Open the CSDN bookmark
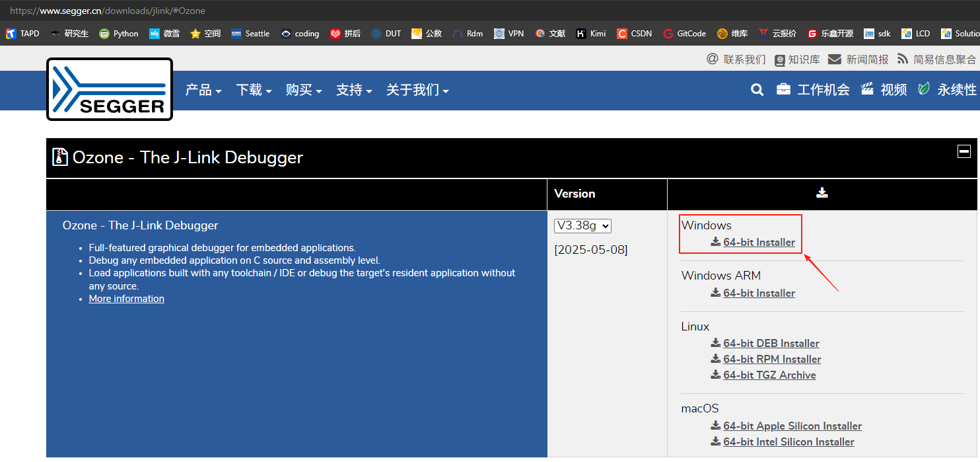The image size is (980, 462). pos(635,33)
